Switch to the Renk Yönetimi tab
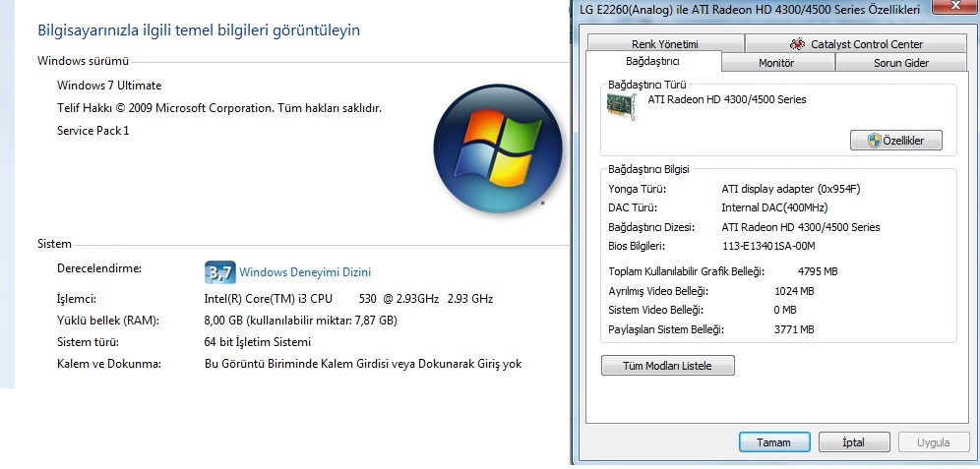980x469 pixels. [665, 43]
